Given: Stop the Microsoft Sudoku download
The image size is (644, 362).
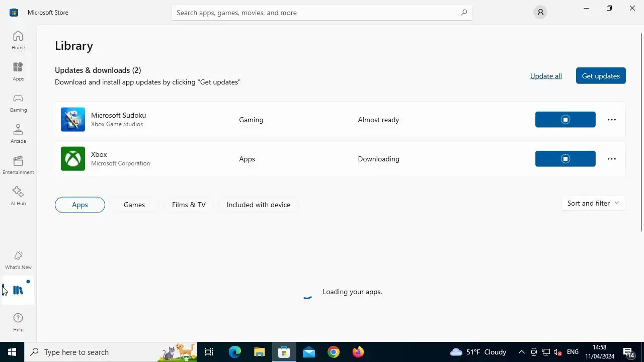Looking at the screenshot, I should coord(566,120).
